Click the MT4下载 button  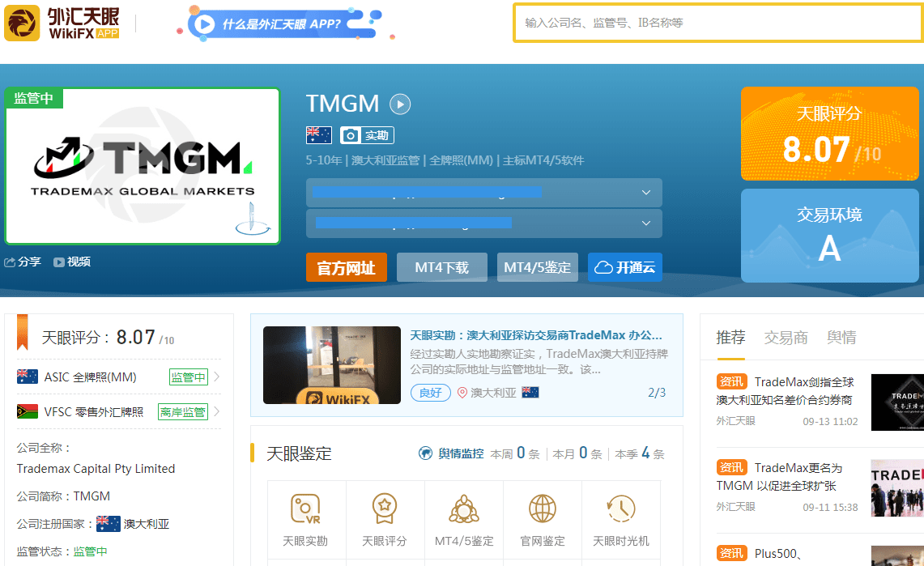(442, 267)
